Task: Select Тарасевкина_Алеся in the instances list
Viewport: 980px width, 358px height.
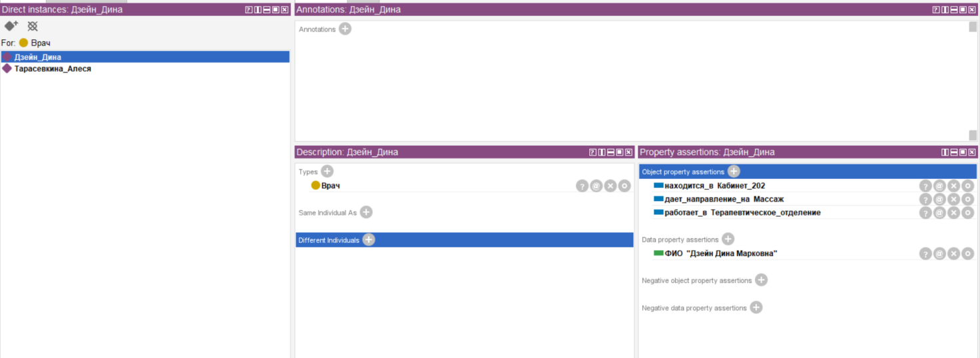Action: [x=145, y=69]
